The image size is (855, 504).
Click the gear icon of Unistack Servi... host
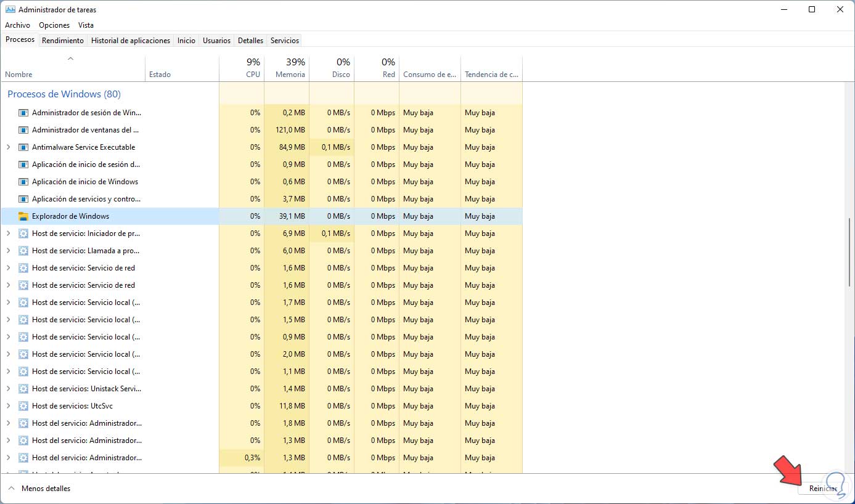[x=23, y=389]
